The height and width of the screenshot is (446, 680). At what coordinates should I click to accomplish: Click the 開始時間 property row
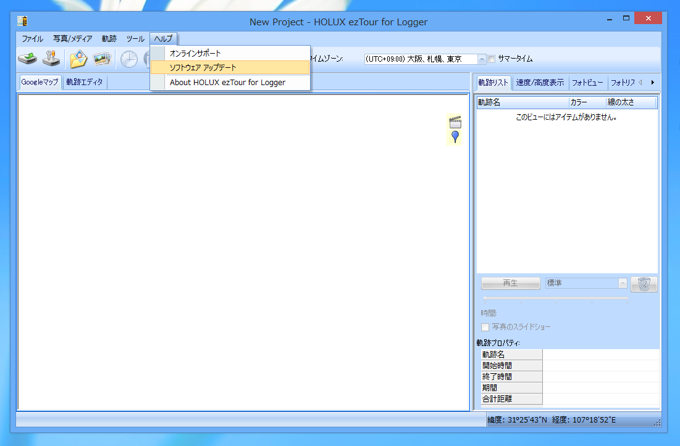click(570, 365)
